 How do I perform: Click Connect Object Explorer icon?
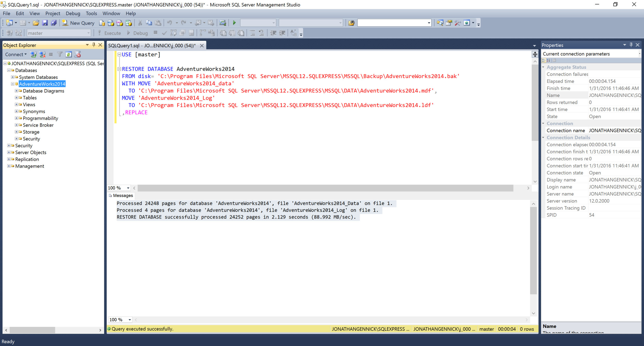33,54
